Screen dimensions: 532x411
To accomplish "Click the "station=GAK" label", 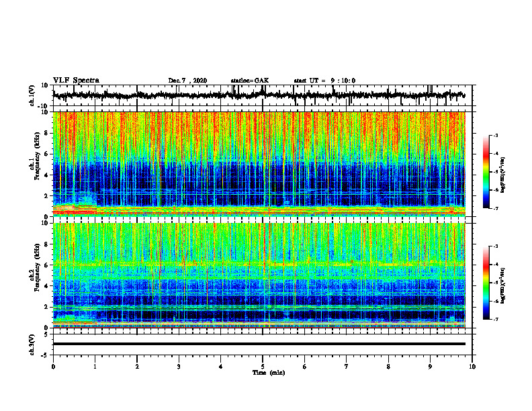I will click(250, 81).
